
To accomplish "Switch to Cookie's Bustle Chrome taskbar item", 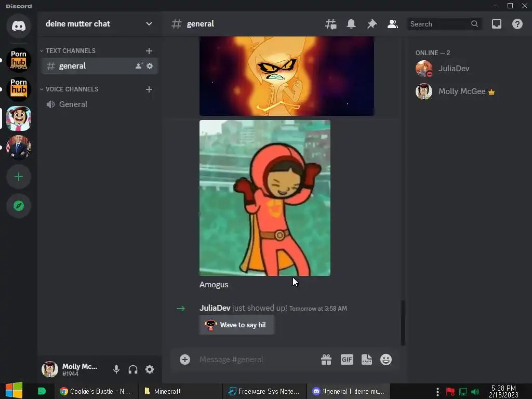I will tap(96, 391).
